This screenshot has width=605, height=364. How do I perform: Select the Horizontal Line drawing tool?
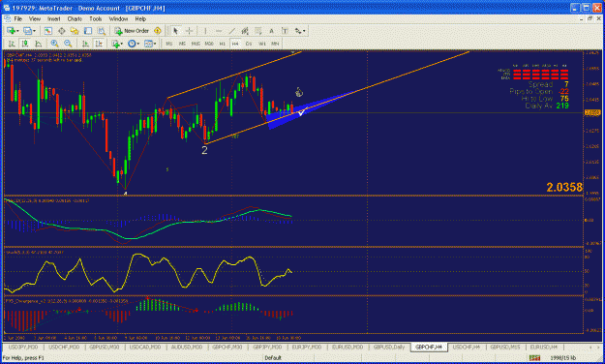[x=219, y=31]
